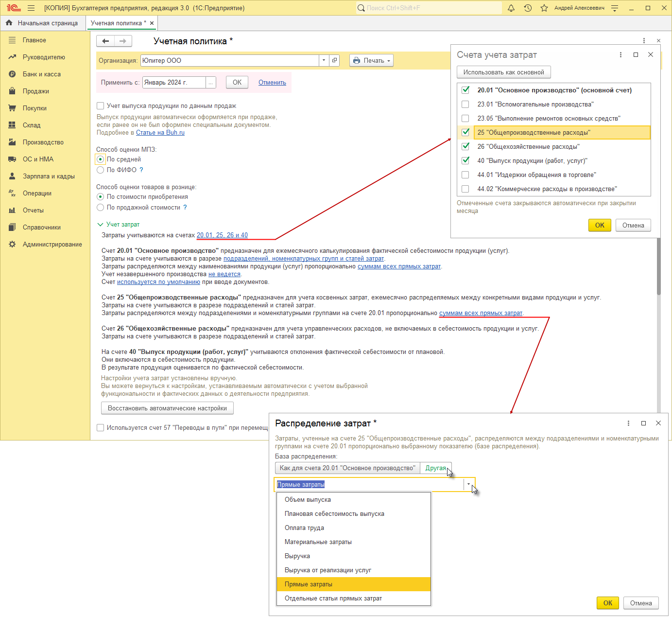Select По продажной стоимости option
The image size is (672, 617).
(100, 207)
